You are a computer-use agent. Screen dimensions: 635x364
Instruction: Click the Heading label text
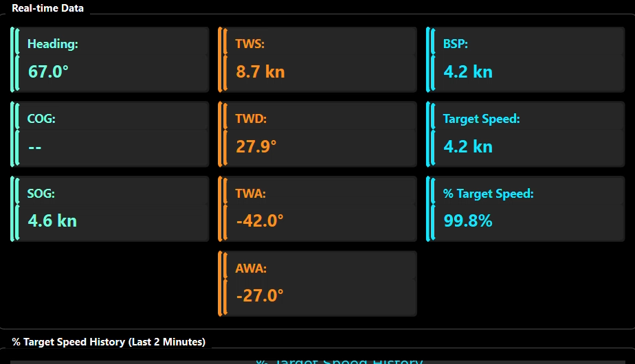point(53,44)
